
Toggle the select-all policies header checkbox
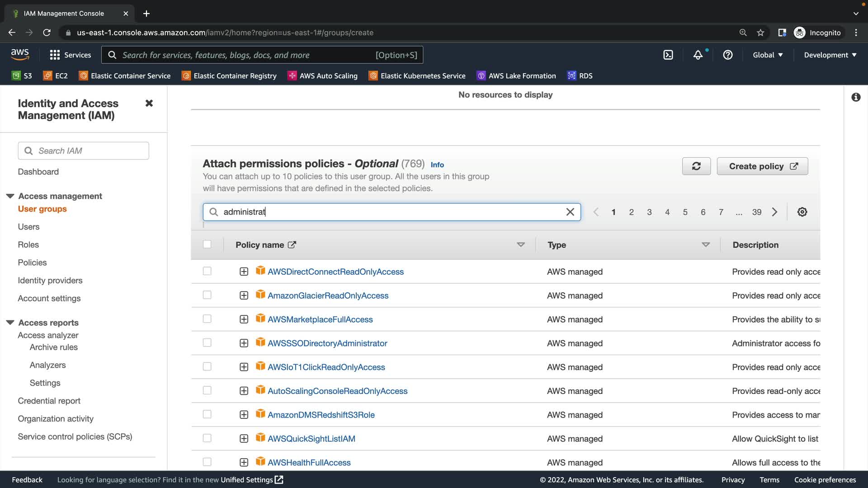pyautogui.click(x=207, y=244)
